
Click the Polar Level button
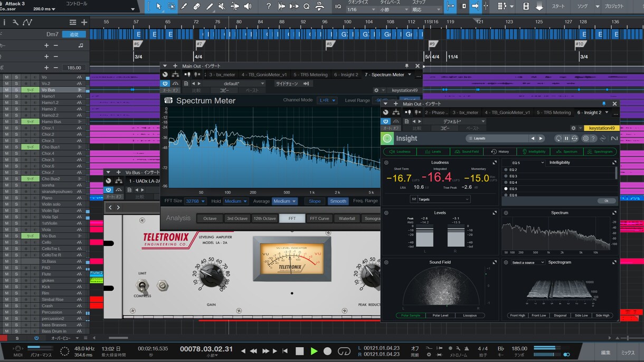440,316
